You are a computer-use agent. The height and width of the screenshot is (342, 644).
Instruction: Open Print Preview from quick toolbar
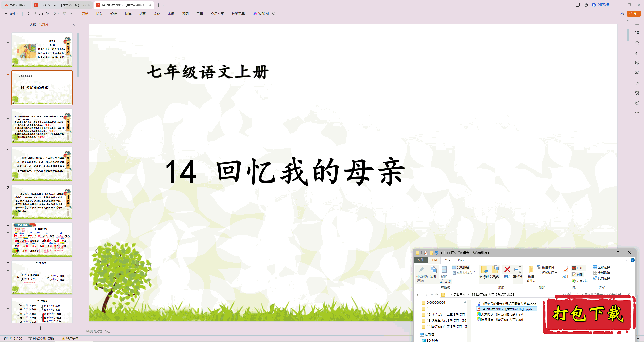click(x=47, y=14)
